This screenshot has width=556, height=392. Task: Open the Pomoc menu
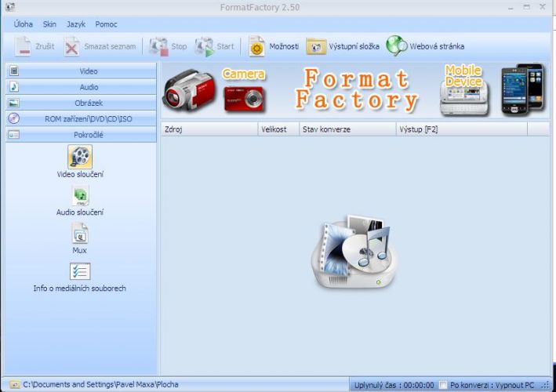point(106,24)
